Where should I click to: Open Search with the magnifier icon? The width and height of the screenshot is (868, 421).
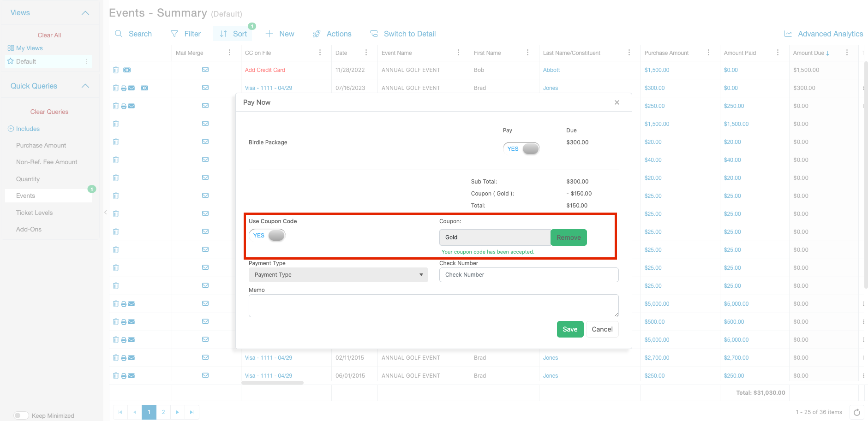click(x=119, y=34)
